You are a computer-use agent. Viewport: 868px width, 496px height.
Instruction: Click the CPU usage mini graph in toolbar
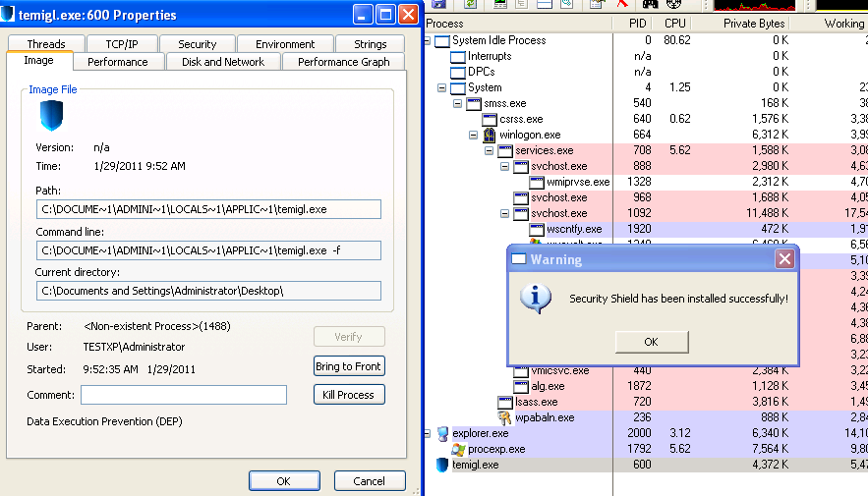tap(754, 5)
